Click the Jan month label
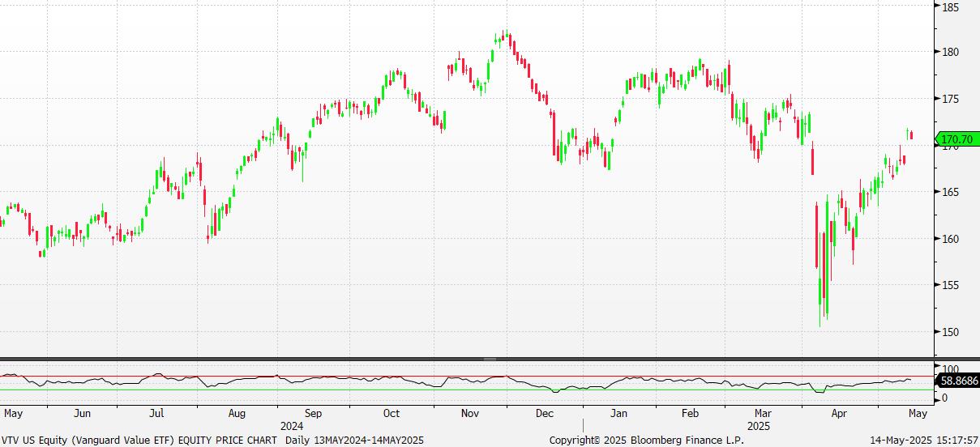980x447 pixels. pyautogui.click(x=619, y=413)
